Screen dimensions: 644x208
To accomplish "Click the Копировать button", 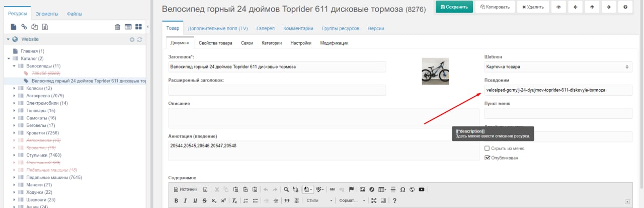I will (495, 7).
